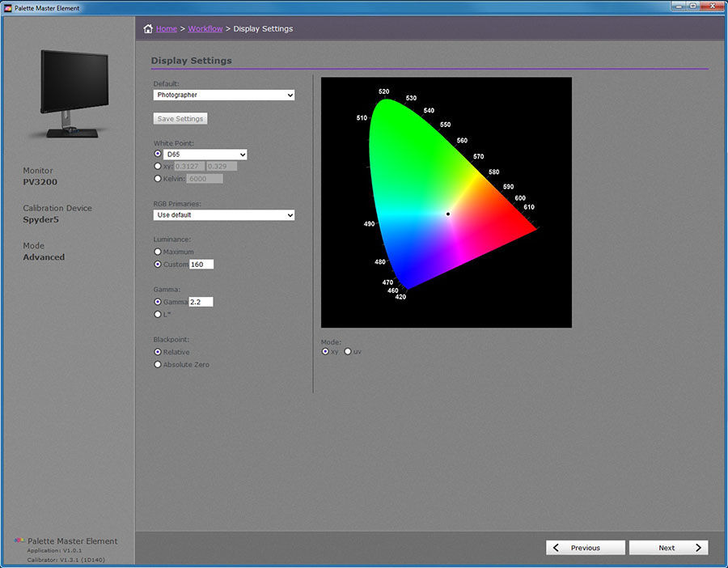The image size is (728, 568).
Task: Select the Absolute Zero blackpoint radio button
Action: 158,365
